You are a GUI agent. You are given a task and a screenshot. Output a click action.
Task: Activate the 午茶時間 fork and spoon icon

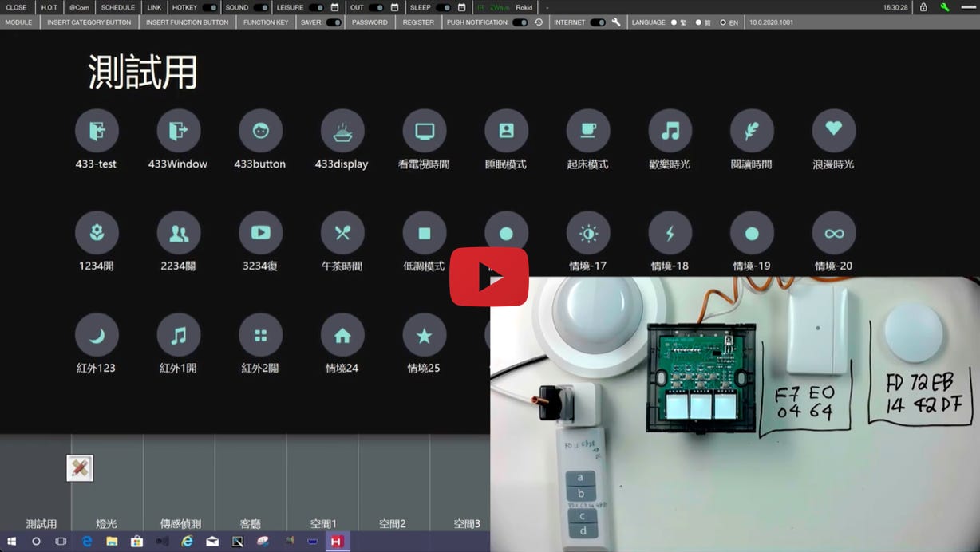[342, 233]
